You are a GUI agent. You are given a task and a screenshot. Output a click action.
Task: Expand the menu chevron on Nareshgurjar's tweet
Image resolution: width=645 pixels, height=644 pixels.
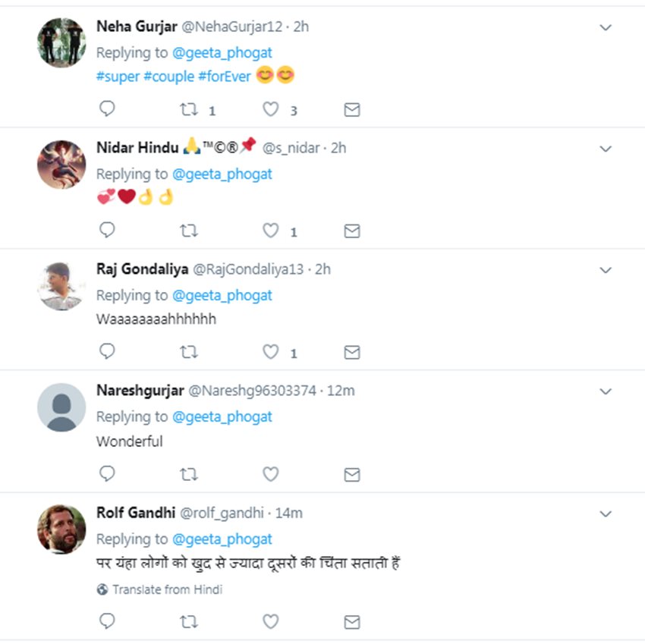pyautogui.click(x=606, y=391)
